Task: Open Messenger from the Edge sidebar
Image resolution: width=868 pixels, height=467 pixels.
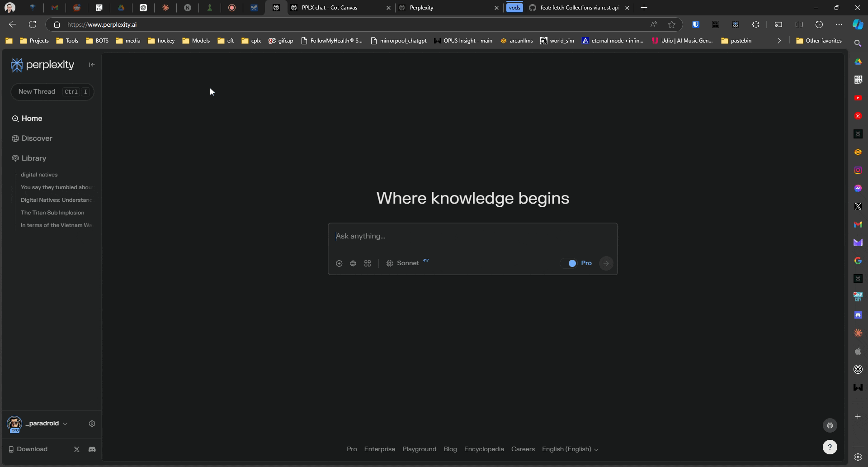Action: [x=858, y=188]
